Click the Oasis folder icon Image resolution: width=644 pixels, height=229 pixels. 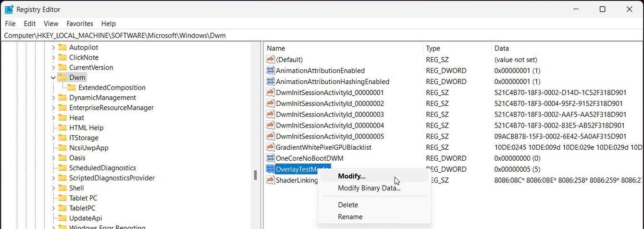(x=62, y=158)
